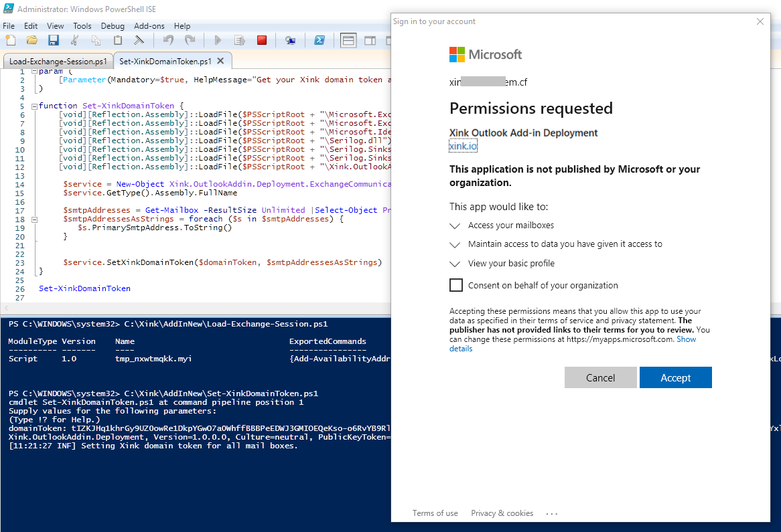Click the Redo arrow icon
The image size is (781, 532).
190,40
